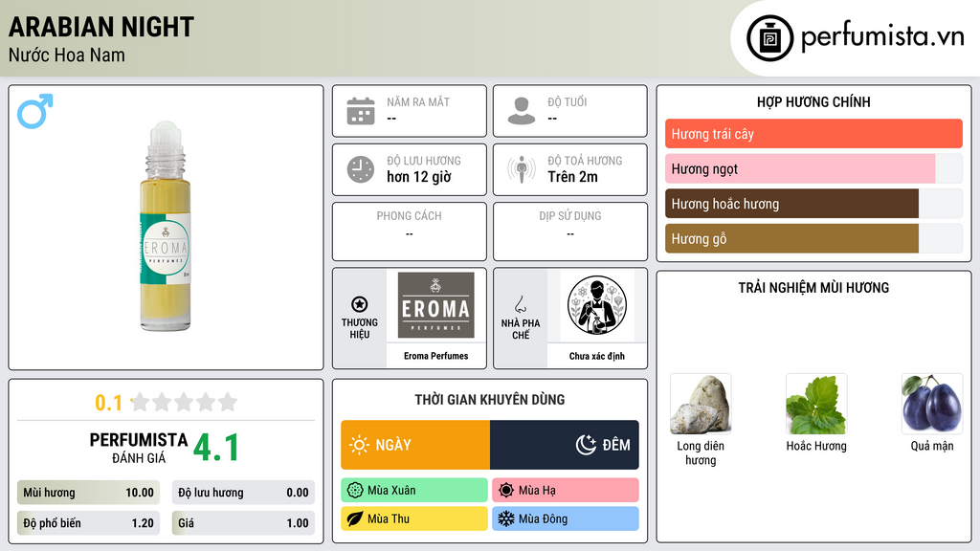980x551 pixels.
Task: Click the HỢP HƯƠNG CHÍNH heading
Action: (x=813, y=101)
